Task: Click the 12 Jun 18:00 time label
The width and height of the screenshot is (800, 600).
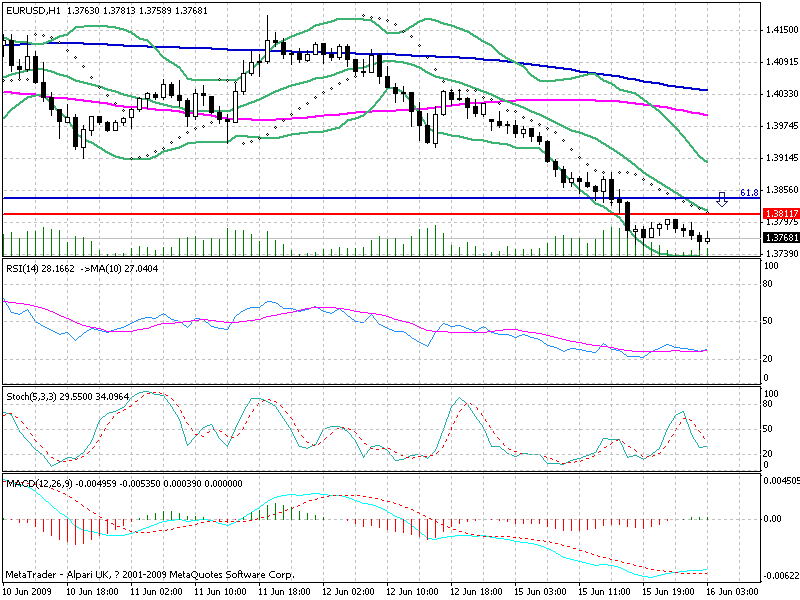Action: pos(477,591)
